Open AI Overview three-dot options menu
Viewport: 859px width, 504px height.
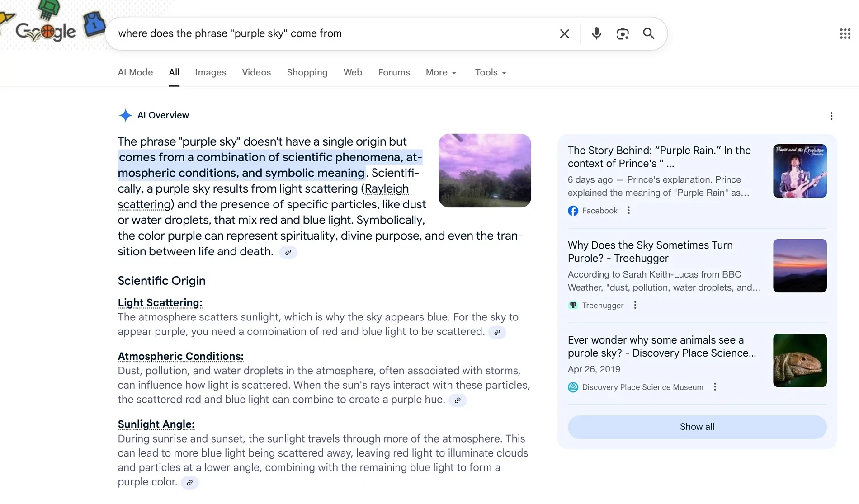831,116
